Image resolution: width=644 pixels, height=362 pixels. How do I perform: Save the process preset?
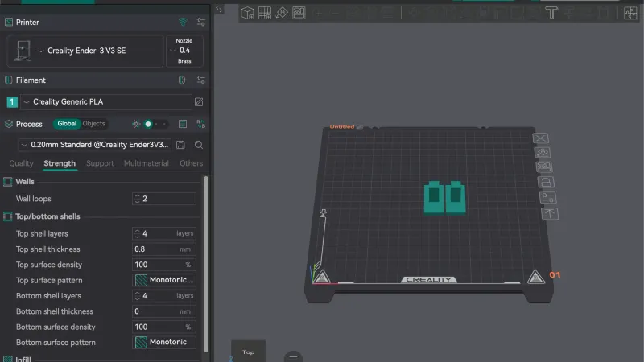[x=180, y=145]
